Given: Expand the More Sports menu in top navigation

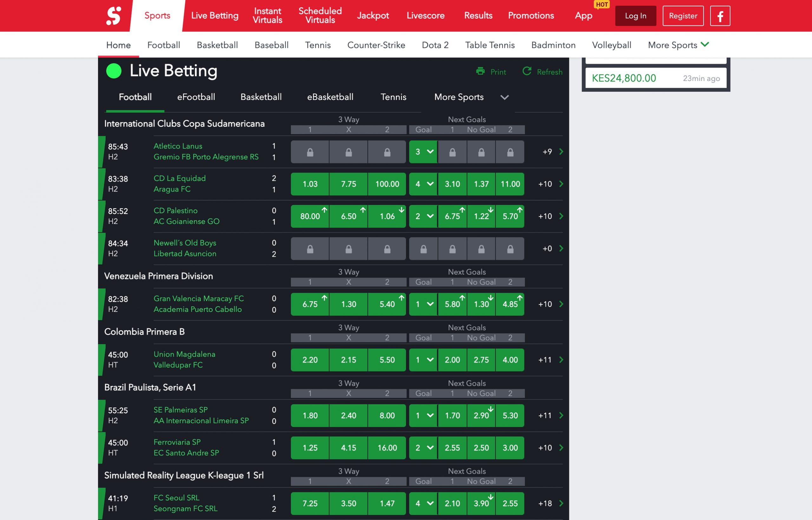Looking at the screenshot, I should click(x=678, y=45).
